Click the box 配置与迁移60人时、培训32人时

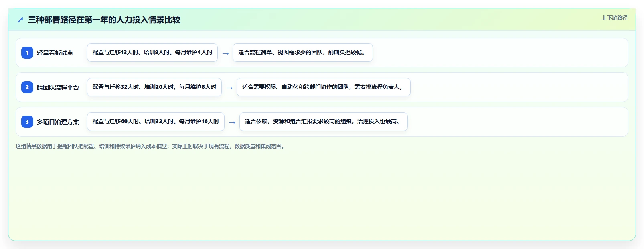click(x=156, y=122)
